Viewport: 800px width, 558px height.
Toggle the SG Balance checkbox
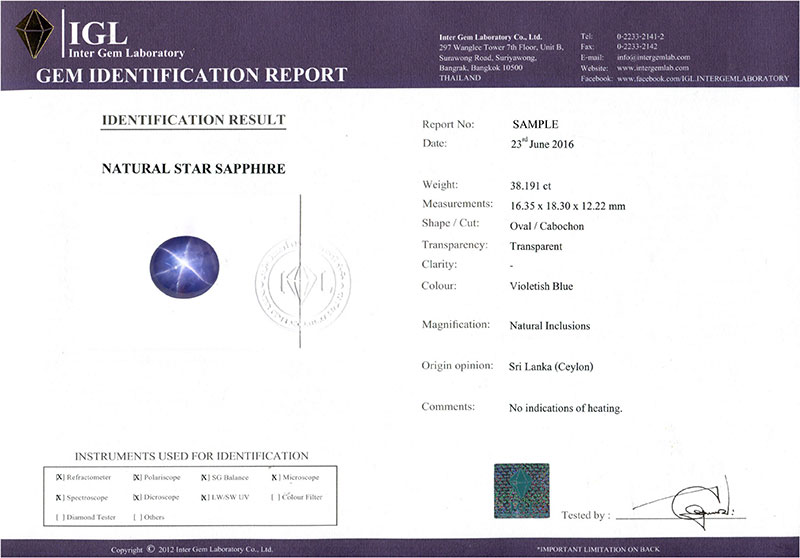coord(205,477)
